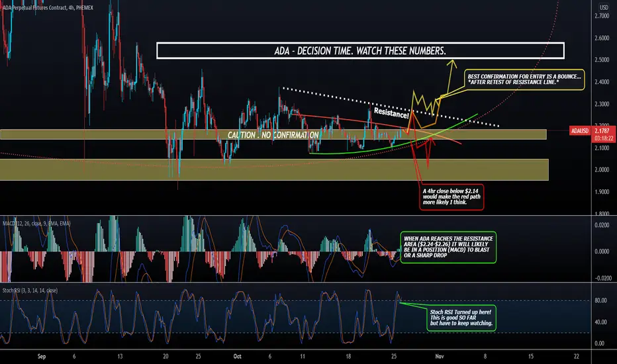617x364 pixels.
Task: Click the 2.1787 current price label
Action: [x=602, y=130]
